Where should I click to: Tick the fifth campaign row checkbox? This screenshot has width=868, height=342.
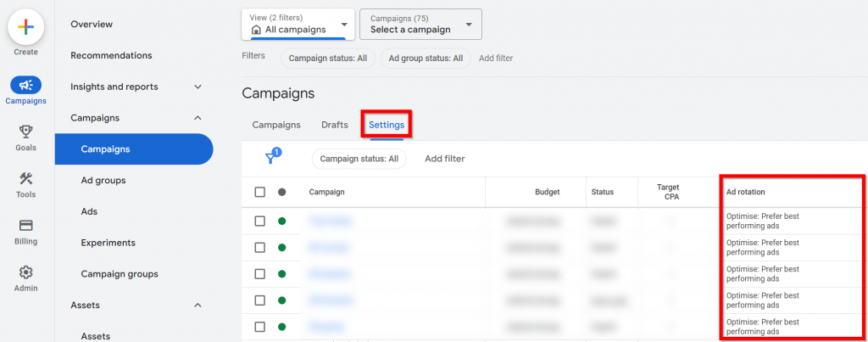[259, 327]
